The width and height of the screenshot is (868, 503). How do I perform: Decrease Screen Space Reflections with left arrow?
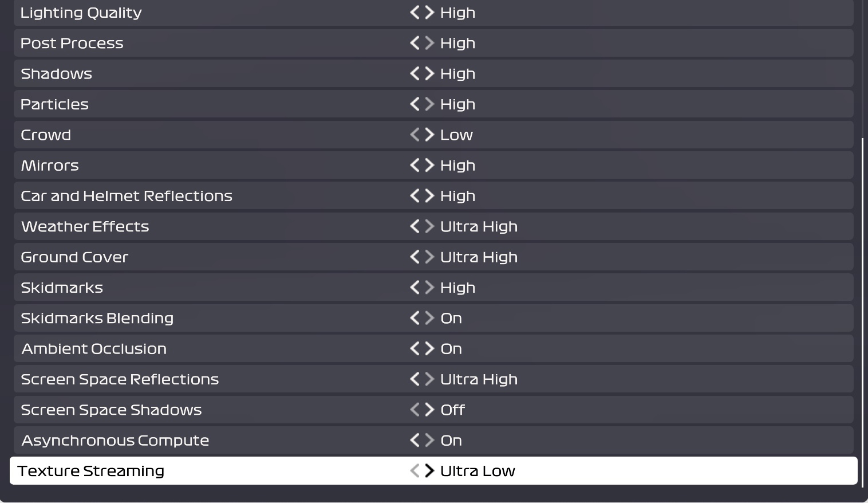(415, 379)
